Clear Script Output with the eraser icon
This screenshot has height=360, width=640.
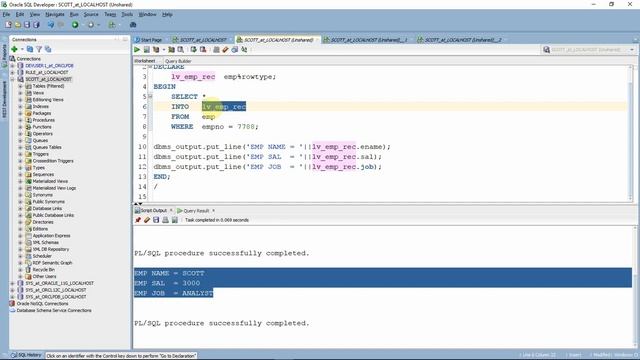click(147, 220)
